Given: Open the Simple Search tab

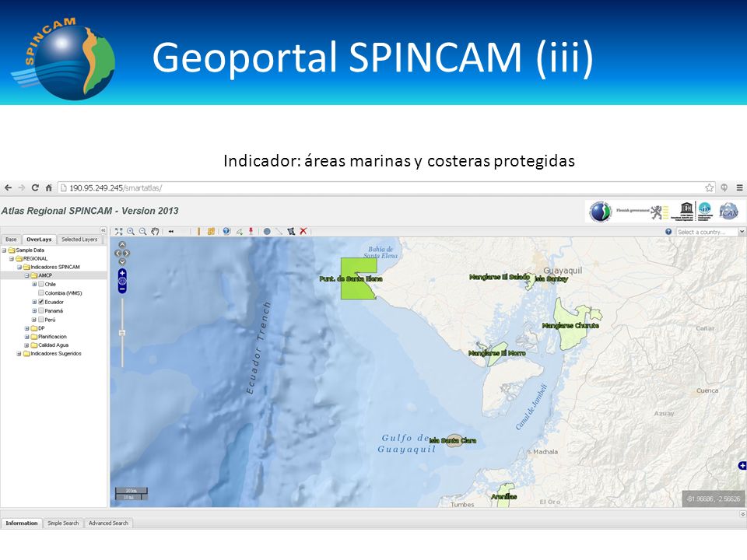Looking at the screenshot, I should pyautogui.click(x=63, y=523).
